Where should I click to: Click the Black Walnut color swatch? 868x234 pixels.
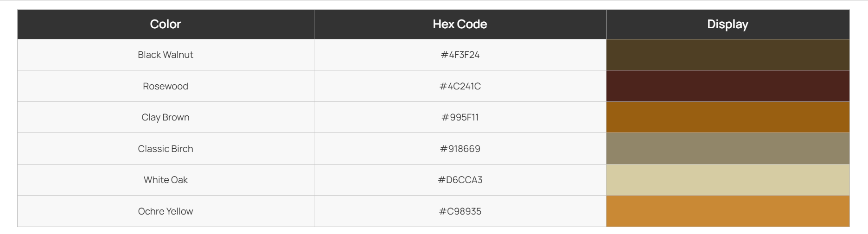pyautogui.click(x=728, y=55)
